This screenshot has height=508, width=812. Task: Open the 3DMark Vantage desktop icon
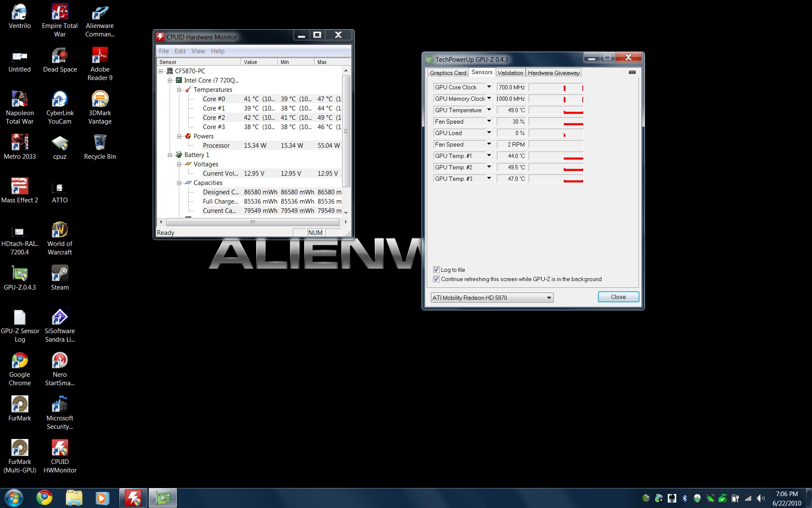coord(100,100)
